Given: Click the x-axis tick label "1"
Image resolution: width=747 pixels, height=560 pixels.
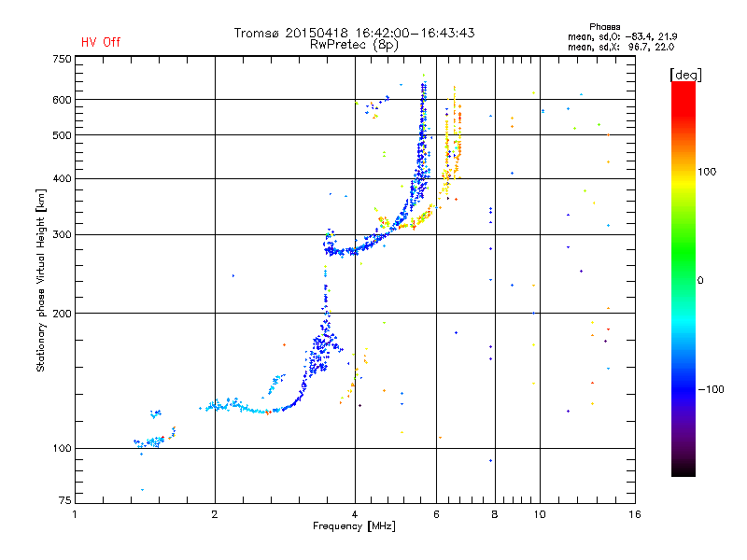Looking at the screenshot, I should tap(75, 514).
